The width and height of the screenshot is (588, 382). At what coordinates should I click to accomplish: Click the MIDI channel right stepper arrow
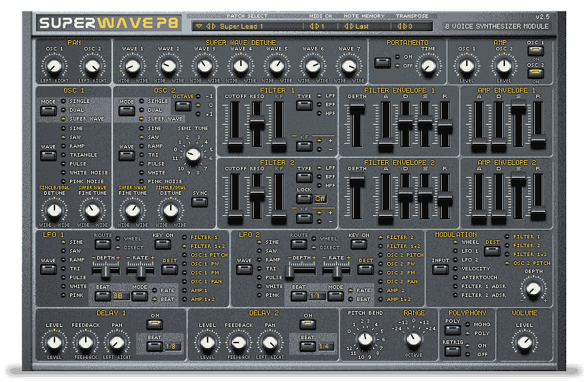point(317,27)
